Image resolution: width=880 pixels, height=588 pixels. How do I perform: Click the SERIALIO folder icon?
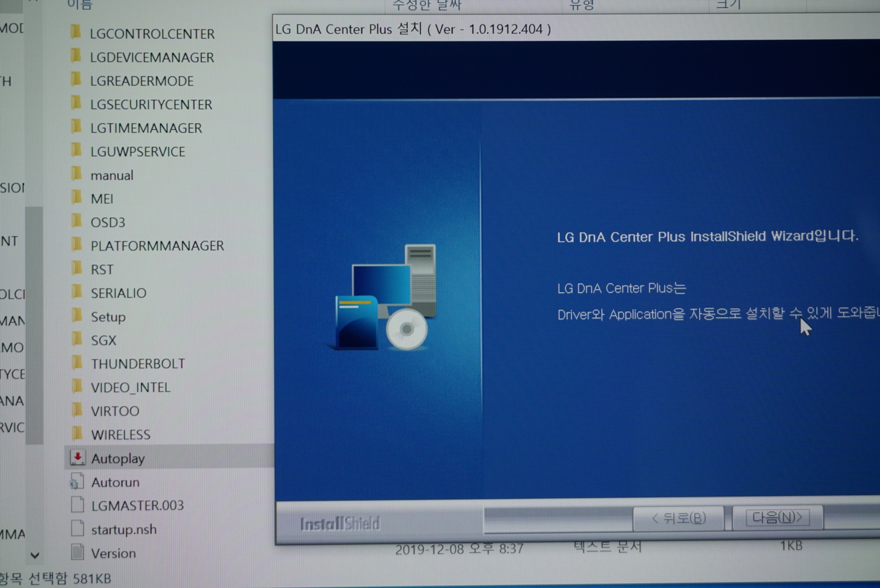point(77,292)
